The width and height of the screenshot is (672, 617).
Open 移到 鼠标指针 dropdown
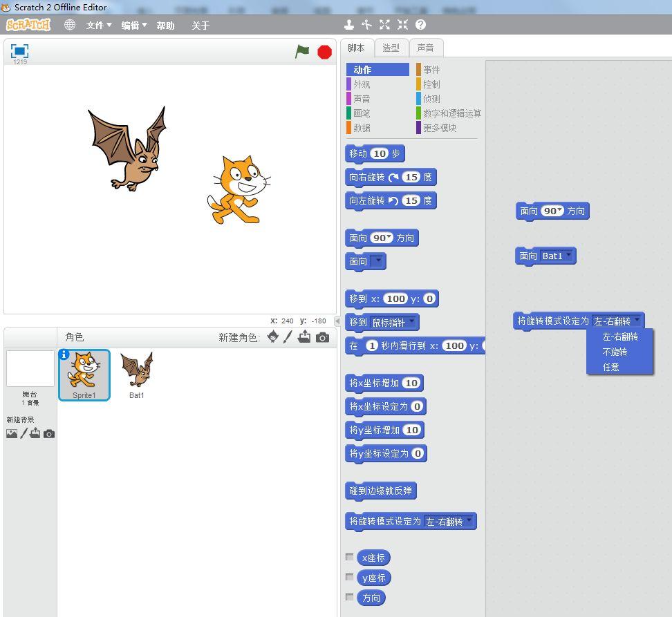412,321
